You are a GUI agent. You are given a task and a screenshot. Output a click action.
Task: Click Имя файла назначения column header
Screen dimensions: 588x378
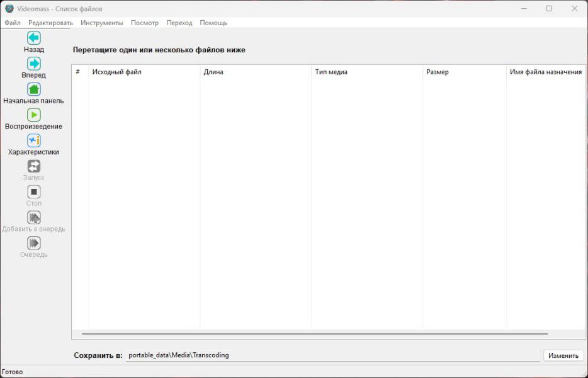click(x=546, y=72)
